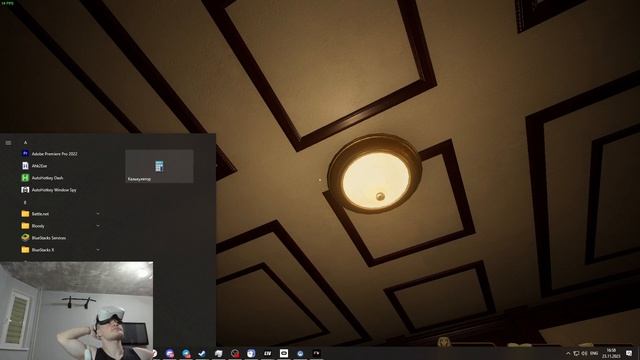
Task: Open the Oculus app taskbar icon
Action: coord(284,353)
